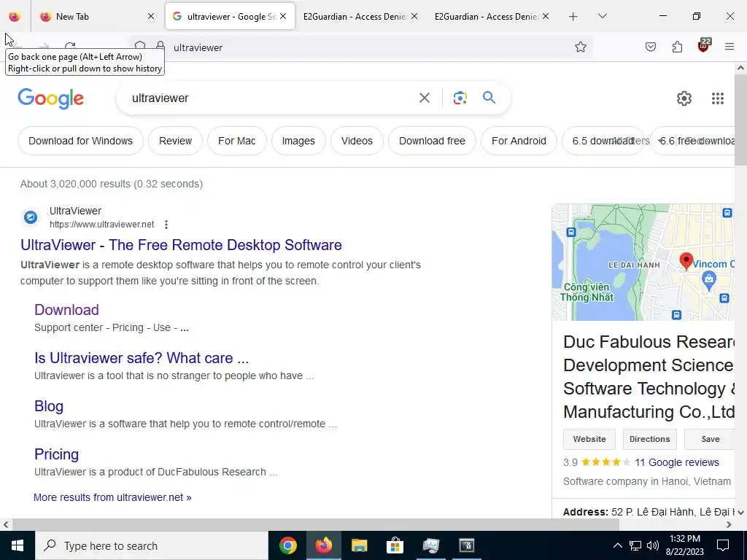
Task: Open a new tab with plus button
Action: pos(573,16)
